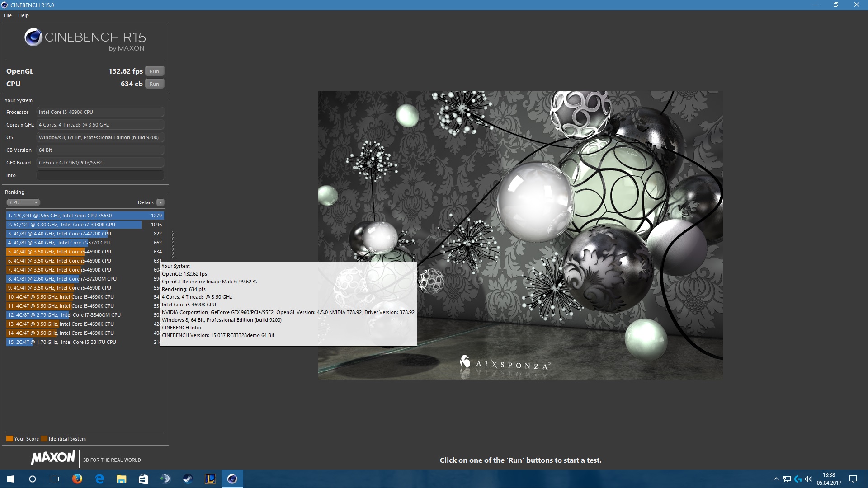Screen dimensions: 868x488
Task: Open the Windows Store taskbar icon
Action: pos(143,479)
